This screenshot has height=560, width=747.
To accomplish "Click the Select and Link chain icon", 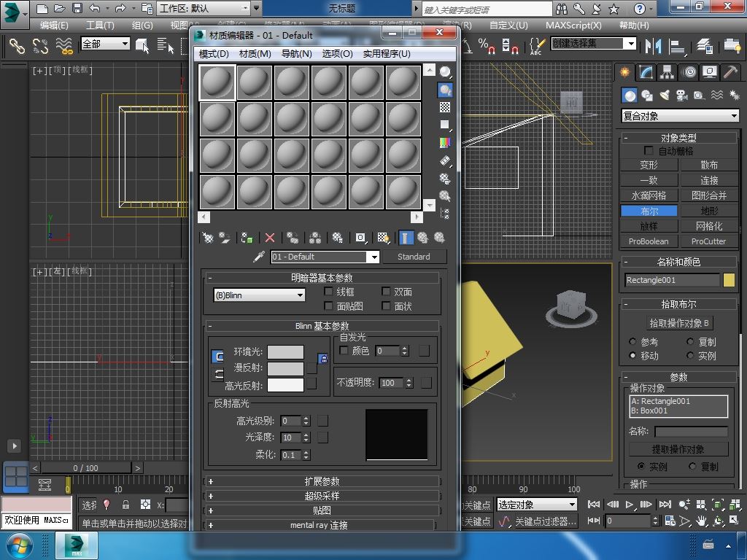I will [x=17, y=46].
